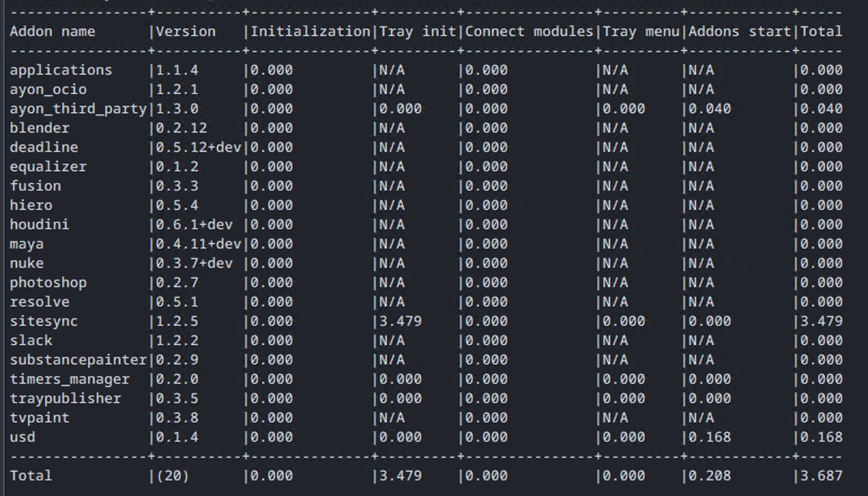868x496 pixels.
Task: Click the 'ayon_ocio' addon name
Action: click(x=48, y=90)
